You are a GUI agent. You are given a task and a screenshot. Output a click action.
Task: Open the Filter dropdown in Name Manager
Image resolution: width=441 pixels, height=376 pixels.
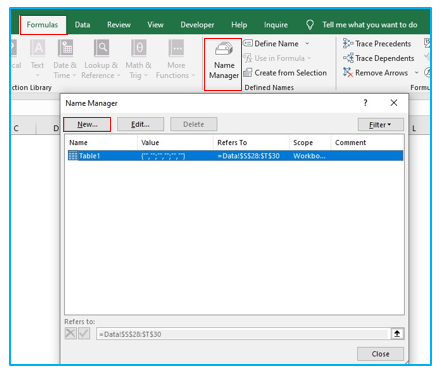coord(380,125)
